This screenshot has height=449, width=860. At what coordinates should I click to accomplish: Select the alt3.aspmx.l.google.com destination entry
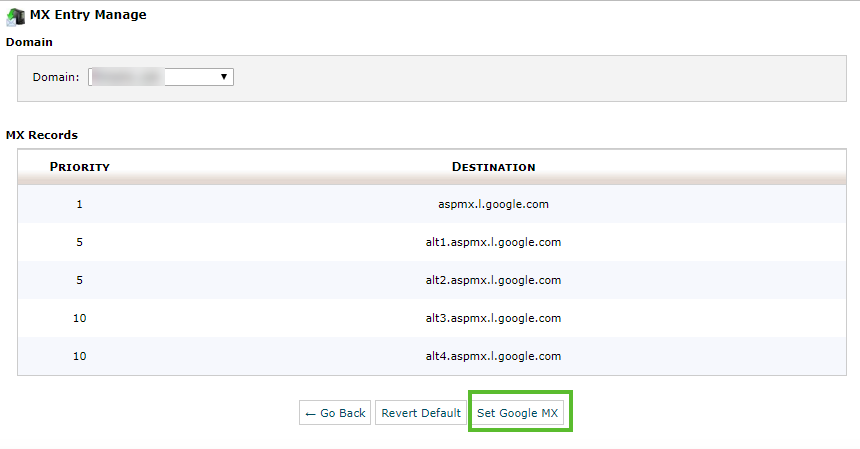click(x=493, y=318)
